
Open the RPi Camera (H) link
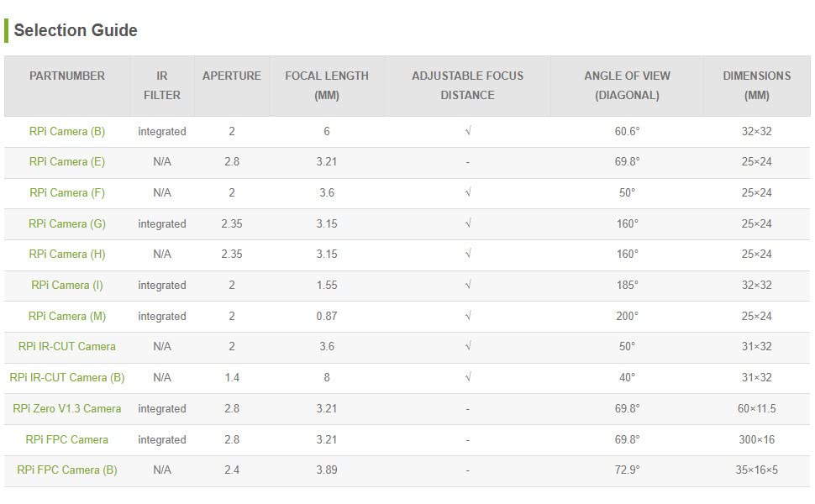click(x=67, y=254)
